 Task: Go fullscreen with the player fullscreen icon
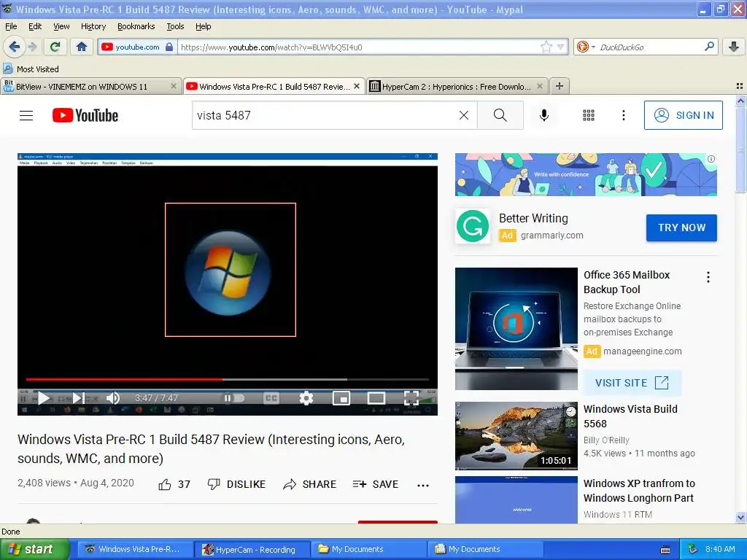[x=411, y=398]
